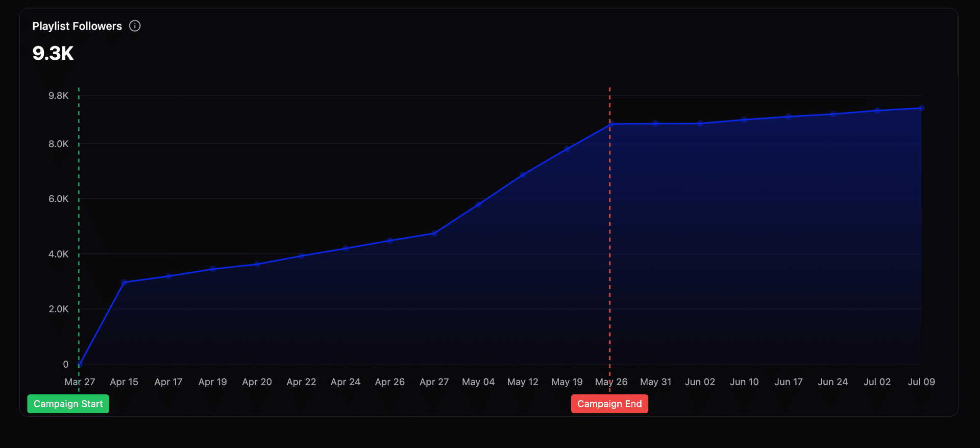The width and height of the screenshot is (980, 448).
Task: Click the 0 y-axis label
Action: 66,364
